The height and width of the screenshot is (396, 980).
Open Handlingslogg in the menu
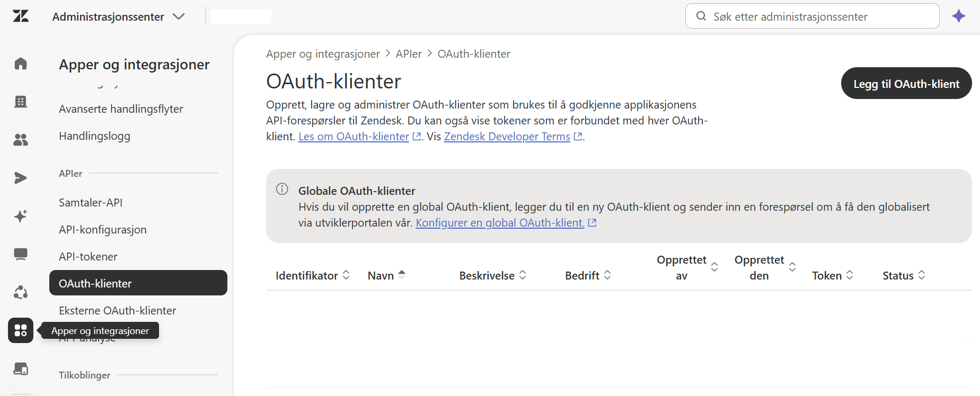coord(94,136)
